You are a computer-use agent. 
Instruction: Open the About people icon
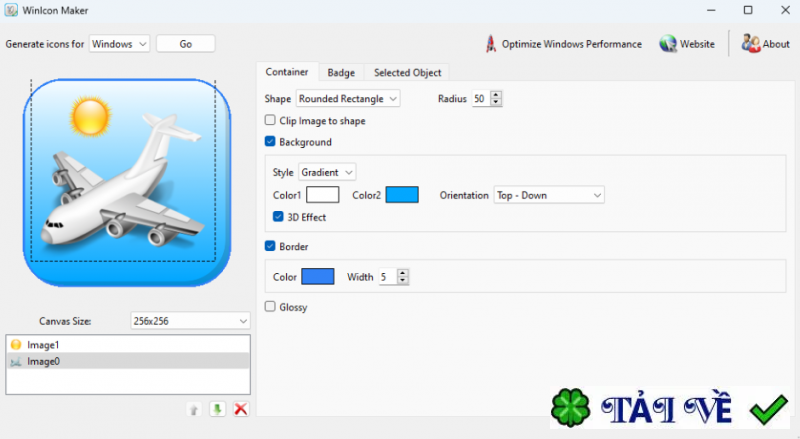tap(751, 44)
